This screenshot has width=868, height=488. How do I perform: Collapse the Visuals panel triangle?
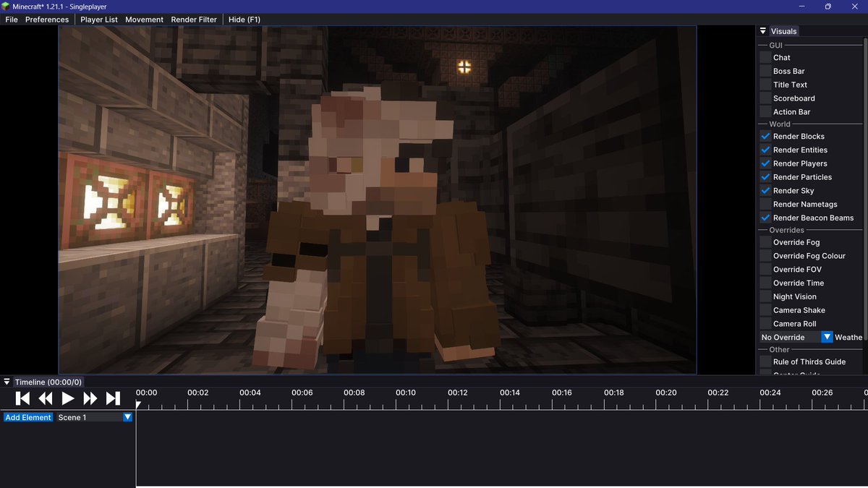(x=763, y=31)
